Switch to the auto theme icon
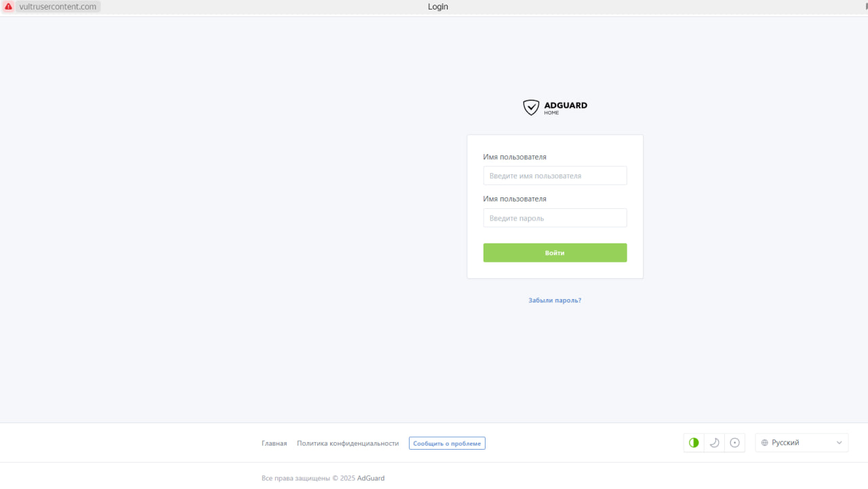Screen dimensions: 868x489 [x=694, y=443]
